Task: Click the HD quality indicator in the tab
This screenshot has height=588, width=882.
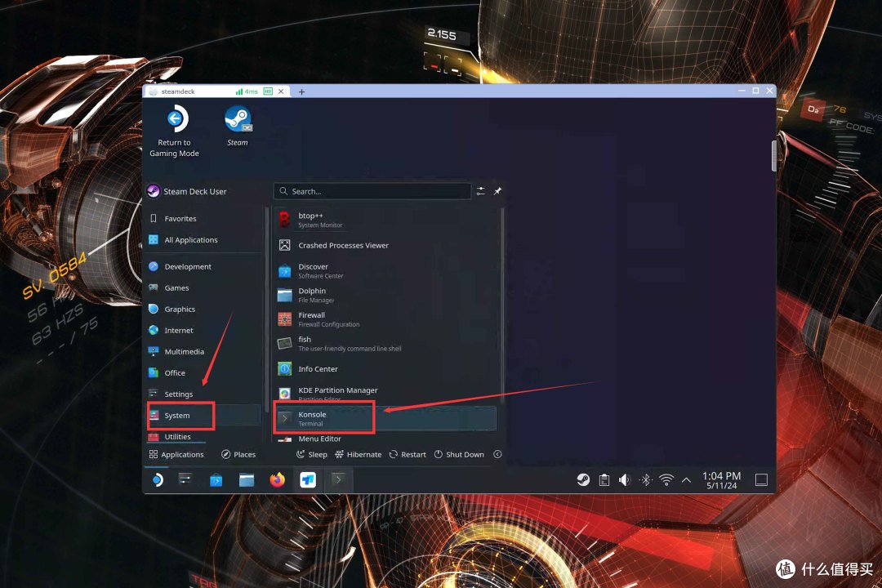Action: (268, 91)
